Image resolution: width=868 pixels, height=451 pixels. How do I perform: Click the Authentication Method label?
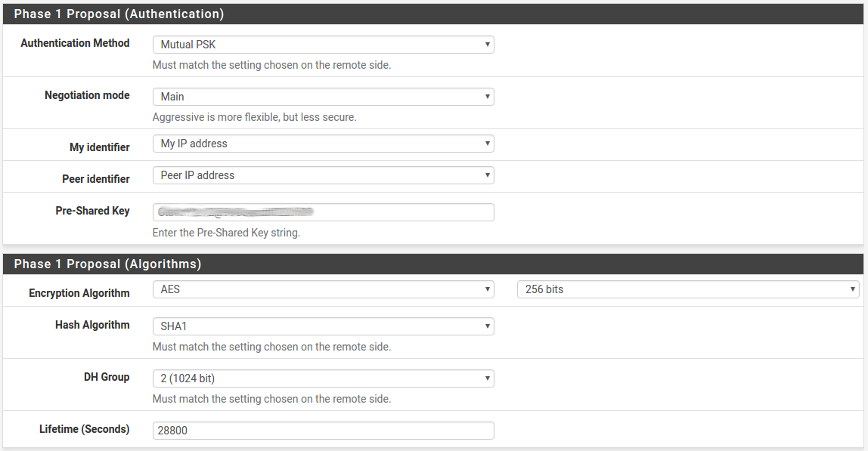click(75, 43)
